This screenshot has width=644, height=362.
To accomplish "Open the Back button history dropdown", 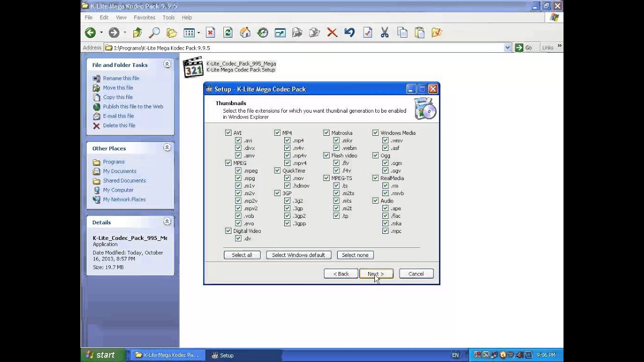I will click(101, 33).
